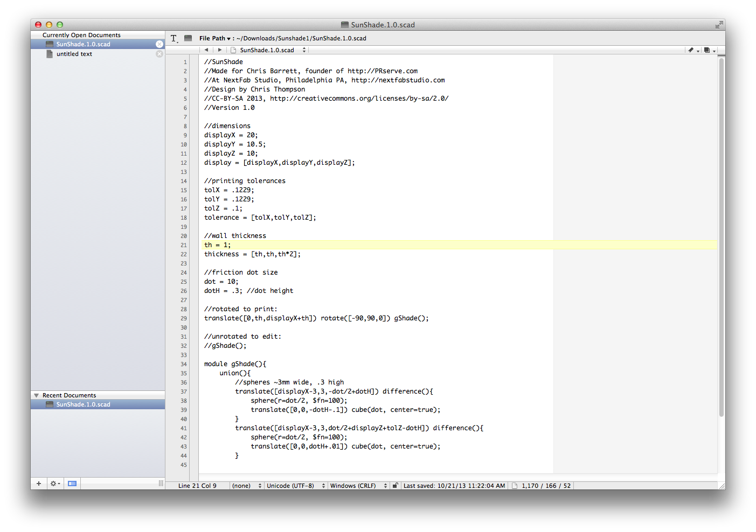The image size is (756, 532).
Task: Close the untitled text document
Action: coord(159,54)
